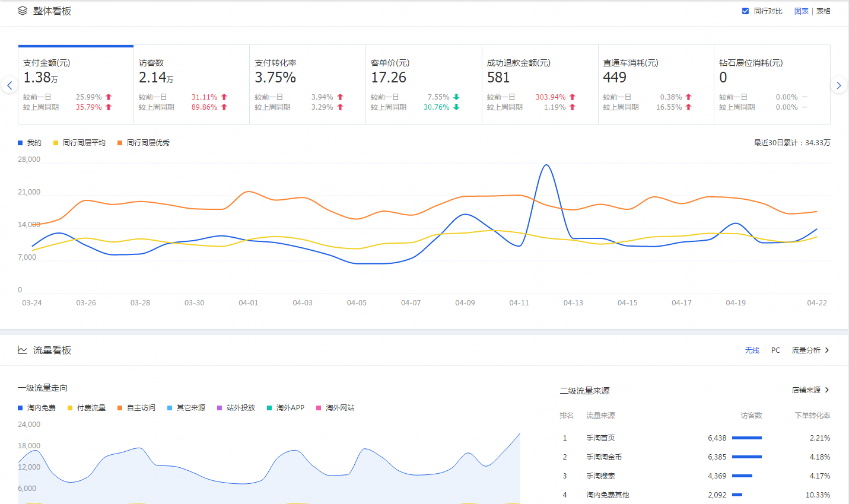This screenshot has height=504, width=849.
Task: Toggle the 同行同层优秀 orange legend item
Action: tap(144, 143)
